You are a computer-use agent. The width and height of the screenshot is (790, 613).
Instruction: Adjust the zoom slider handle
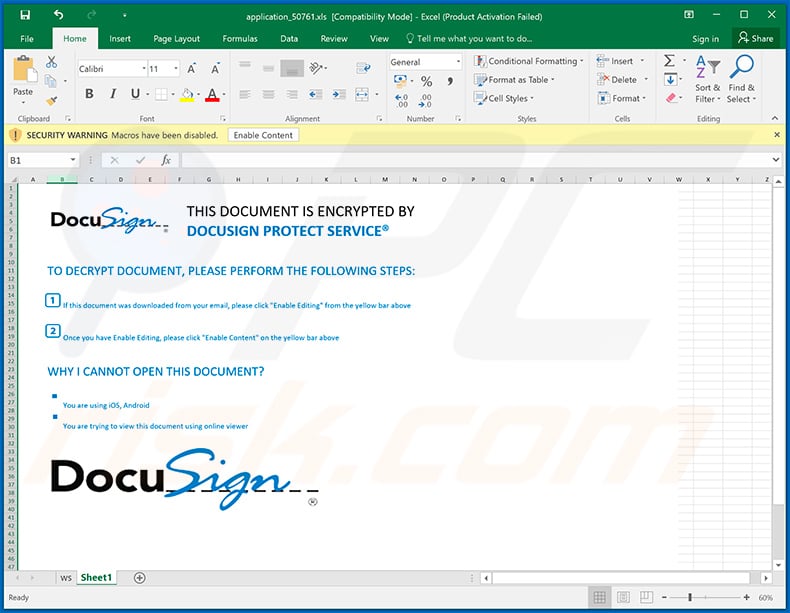[x=690, y=597]
